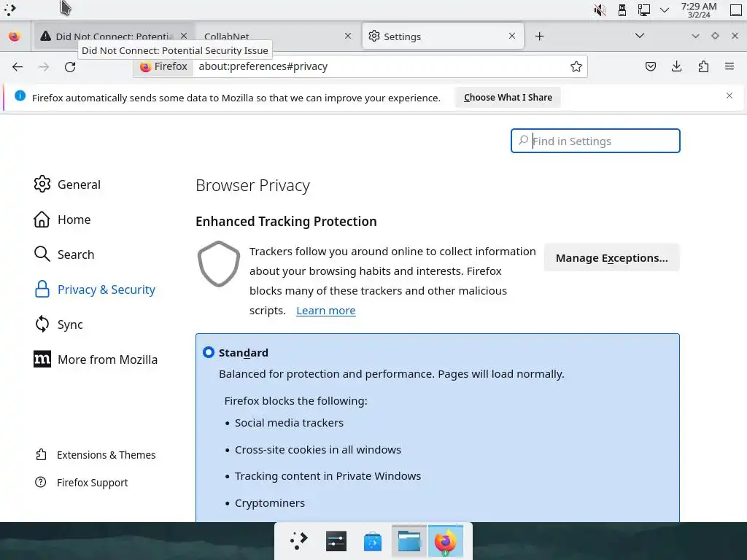Reload the current page

pos(70,66)
